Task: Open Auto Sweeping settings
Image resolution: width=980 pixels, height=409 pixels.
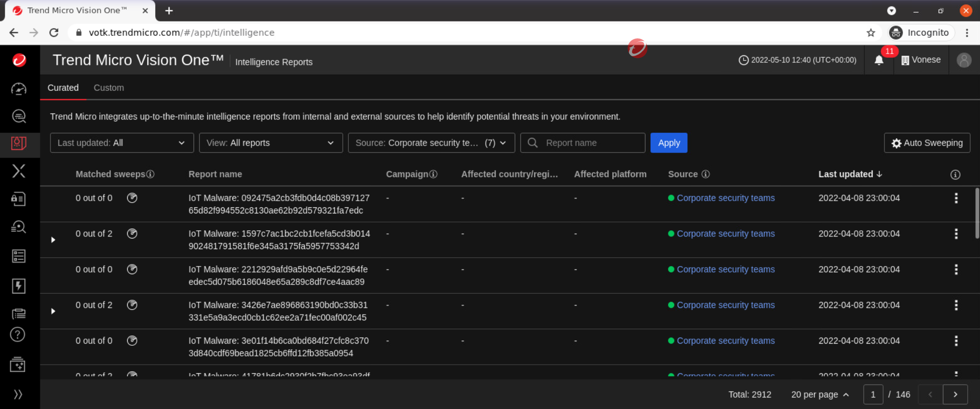Action: tap(927, 143)
